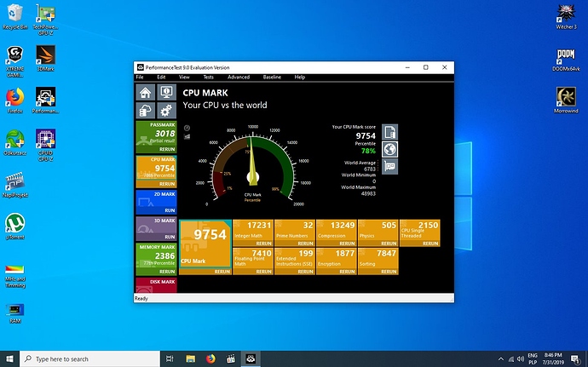This screenshot has width=588, height=367.
Task: Open the Edit menu
Action: point(161,77)
